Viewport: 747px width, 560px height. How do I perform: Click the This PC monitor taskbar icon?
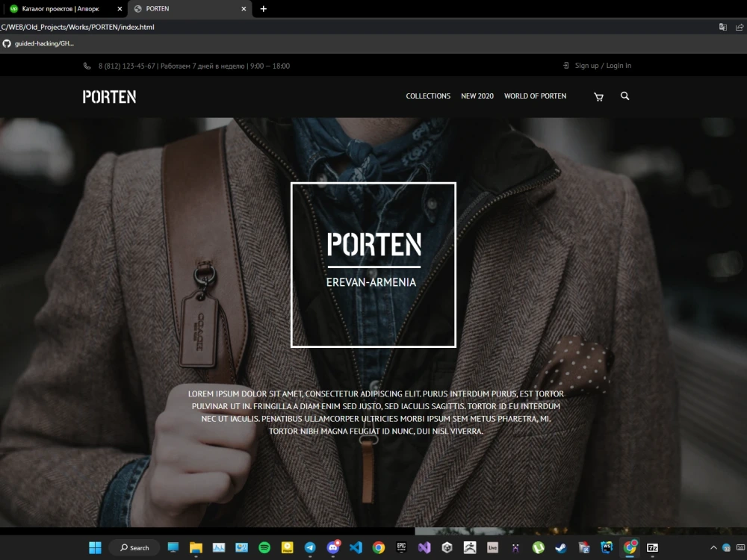tap(173, 547)
